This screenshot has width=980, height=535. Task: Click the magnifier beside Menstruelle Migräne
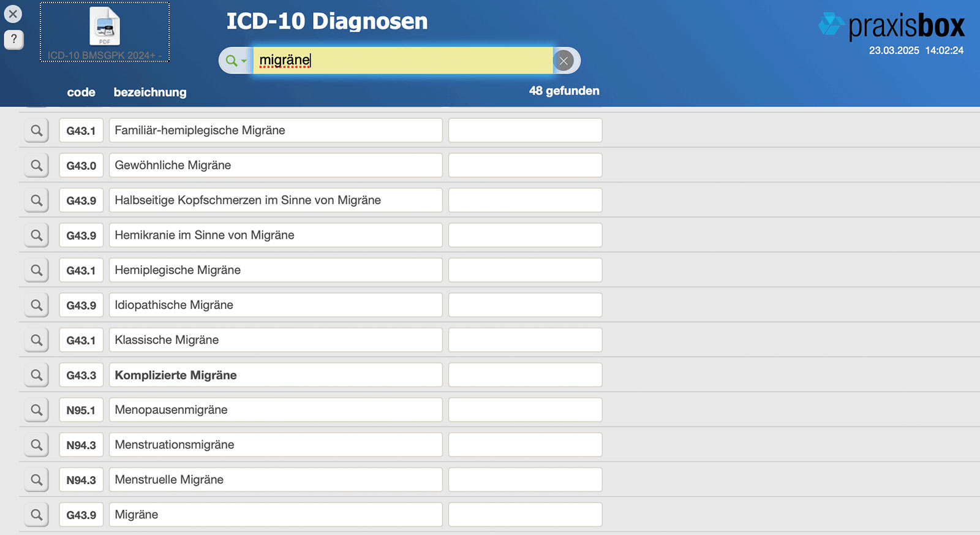[37, 480]
